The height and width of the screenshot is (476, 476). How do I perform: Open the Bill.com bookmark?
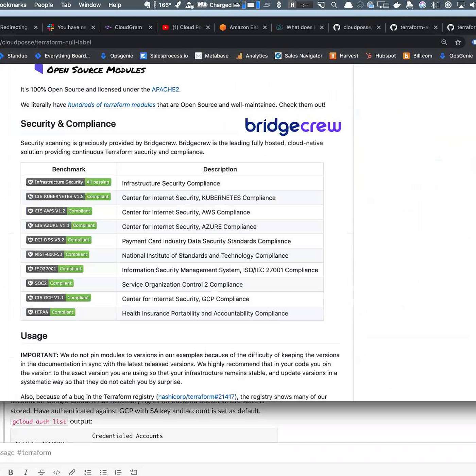[x=418, y=56]
